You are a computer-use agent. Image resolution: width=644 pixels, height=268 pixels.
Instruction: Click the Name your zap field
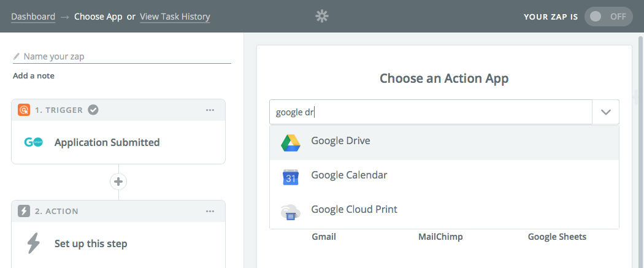click(122, 56)
